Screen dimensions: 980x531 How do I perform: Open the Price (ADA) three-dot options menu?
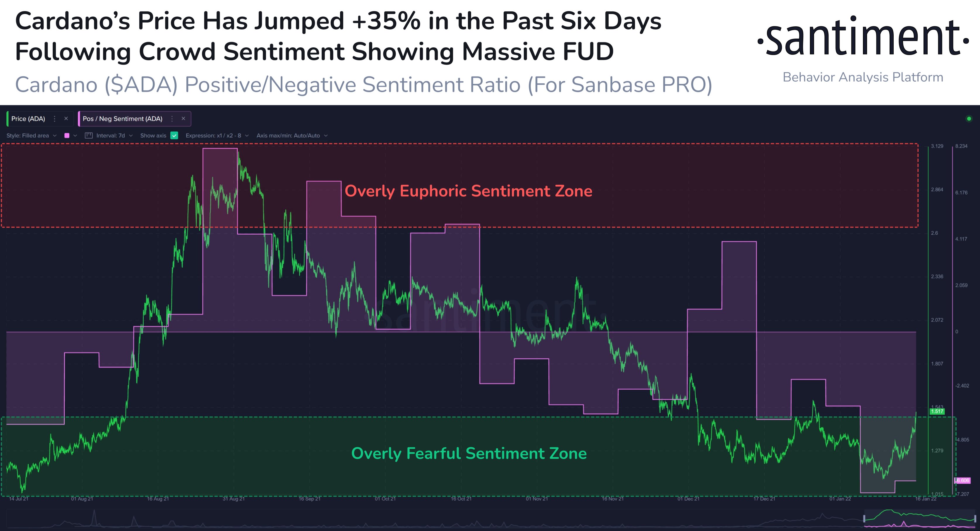pos(55,119)
